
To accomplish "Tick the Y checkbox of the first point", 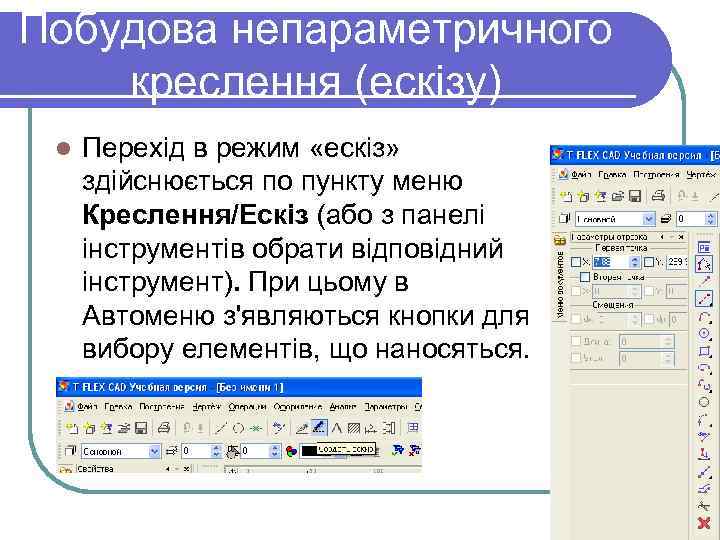I will [x=648, y=262].
